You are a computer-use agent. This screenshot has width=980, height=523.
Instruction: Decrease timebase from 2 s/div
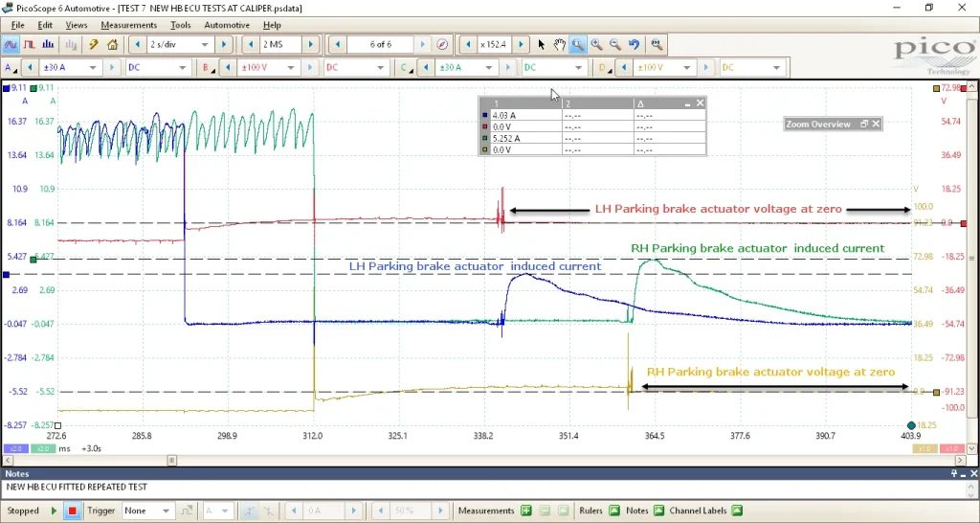click(x=138, y=44)
